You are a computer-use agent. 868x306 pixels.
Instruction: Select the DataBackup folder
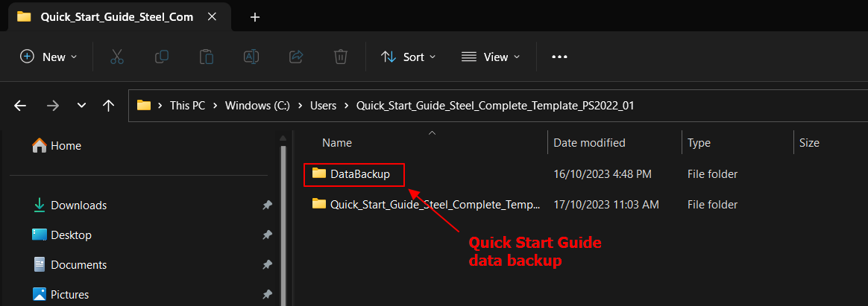coord(359,174)
